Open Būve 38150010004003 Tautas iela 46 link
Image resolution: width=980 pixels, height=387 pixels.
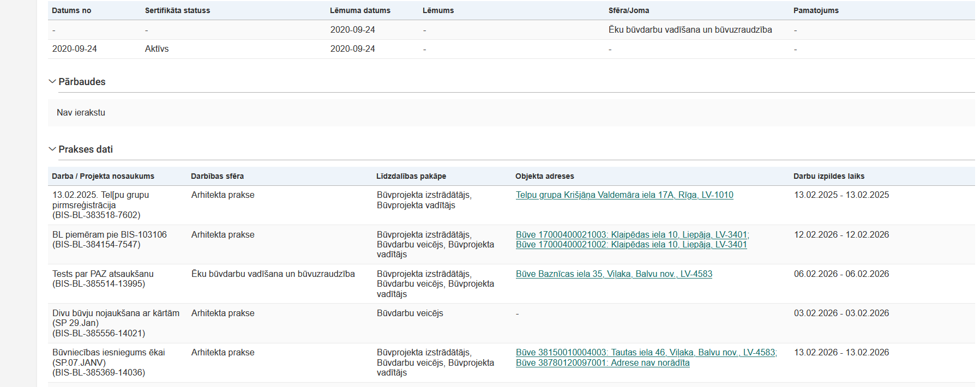tap(646, 353)
